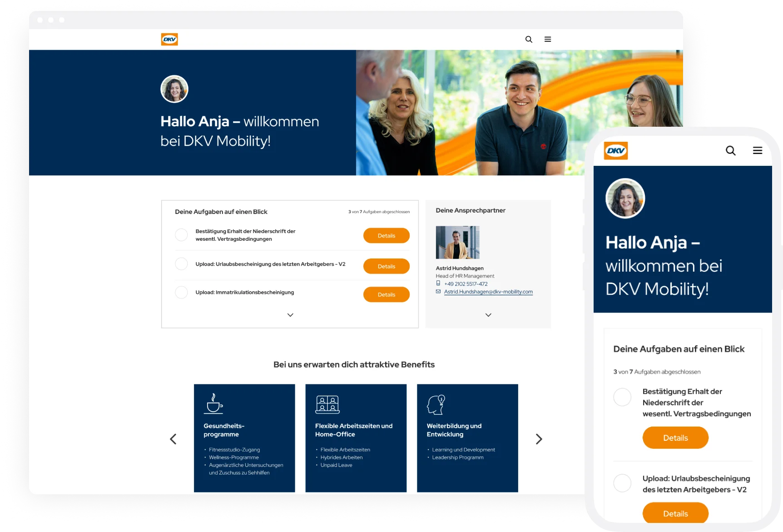Click the DKV logo in desktop header
The image size is (783, 532).
[169, 40]
